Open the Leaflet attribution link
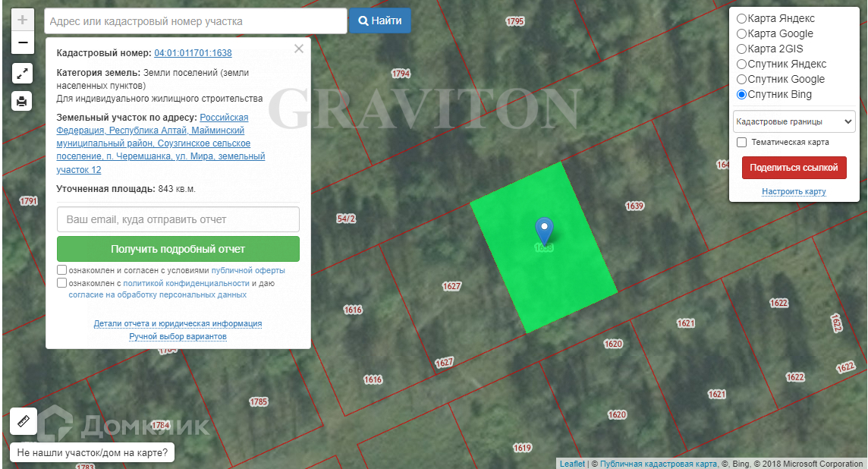868x469 pixels. point(572,464)
